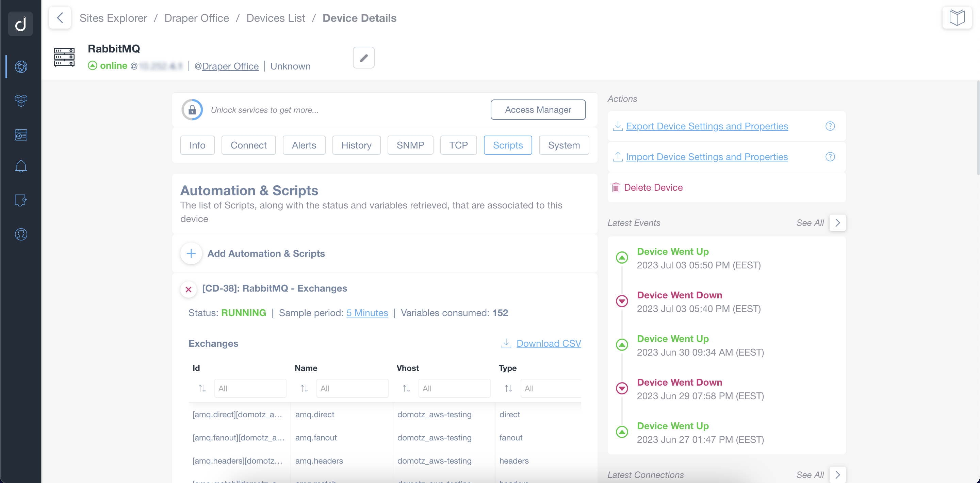
Task: Expand Latest Events See All arrow
Action: coord(837,223)
